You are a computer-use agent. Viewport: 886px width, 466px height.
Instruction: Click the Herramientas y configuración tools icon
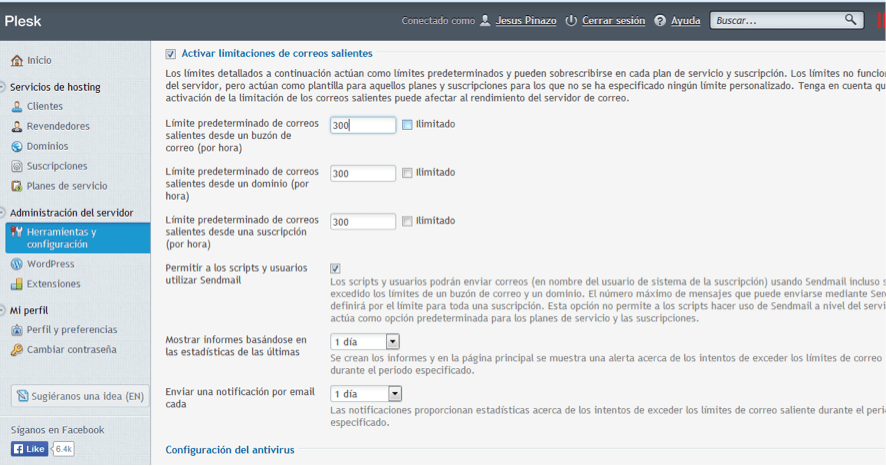click(x=17, y=232)
